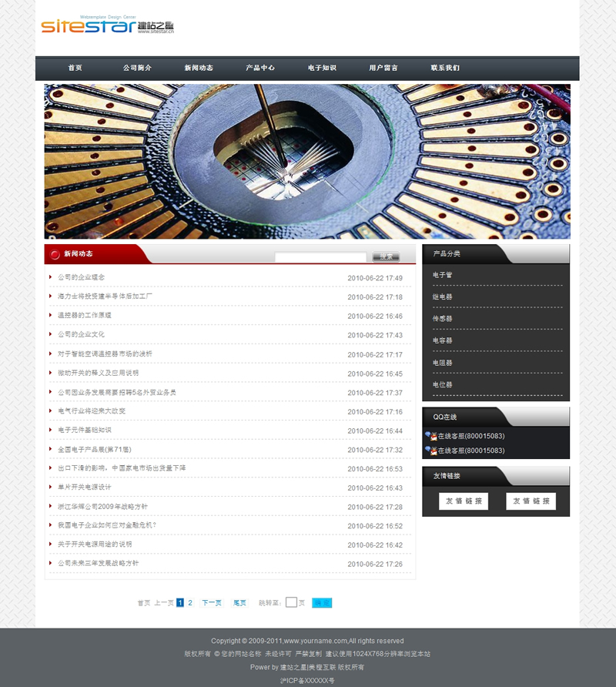Click the red arrow bullet beside 公司的企业理念
Viewport: 616px width, 687px height.
coord(51,276)
